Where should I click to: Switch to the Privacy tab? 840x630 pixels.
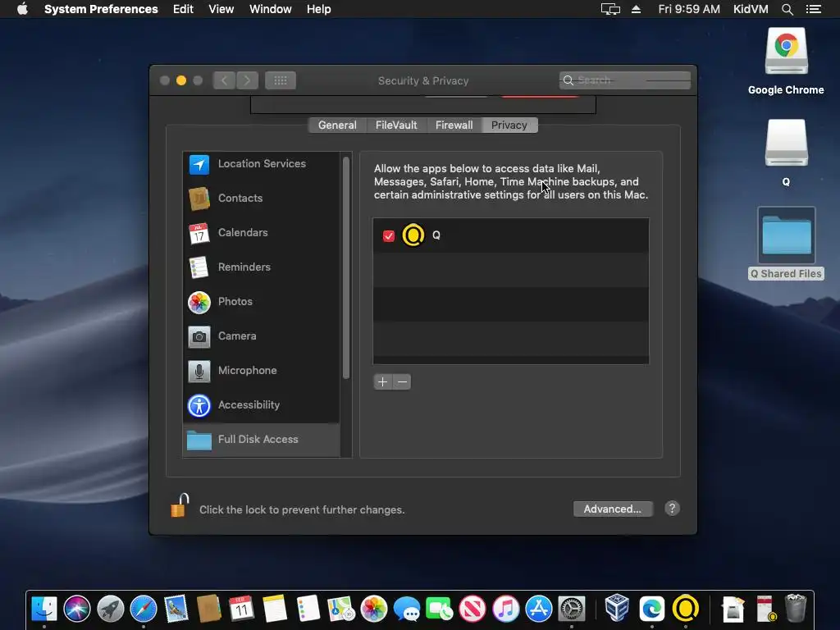click(509, 126)
